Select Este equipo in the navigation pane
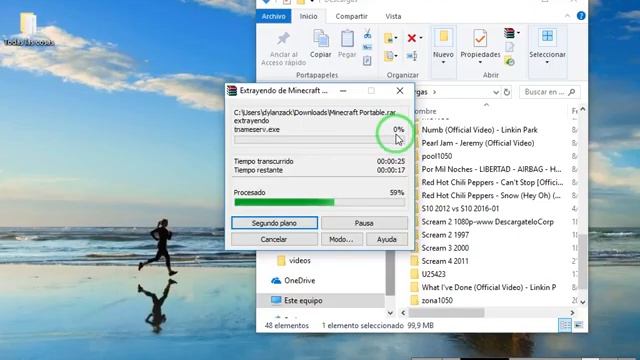640x360 pixels. [x=303, y=300]
